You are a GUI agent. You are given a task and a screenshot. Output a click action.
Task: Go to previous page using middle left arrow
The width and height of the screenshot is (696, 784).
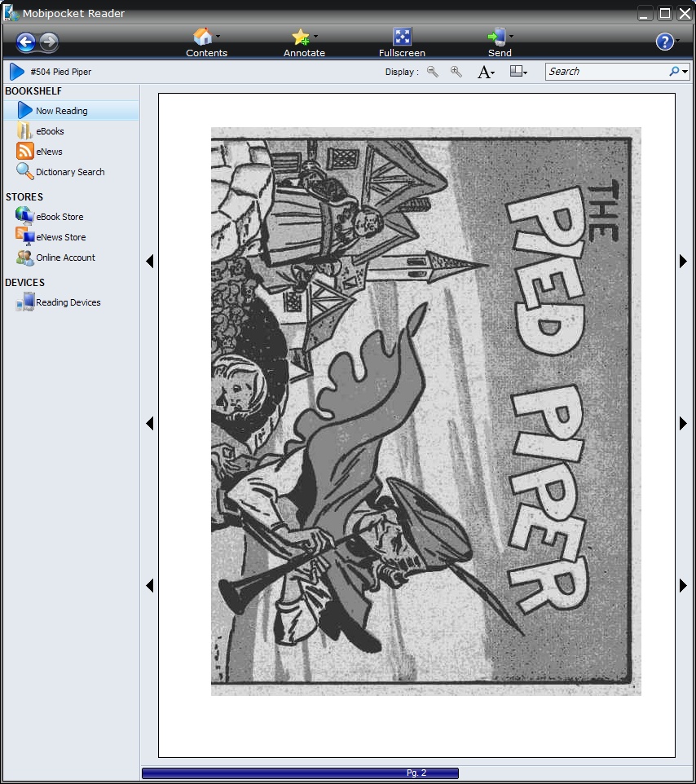coord(149,424)
